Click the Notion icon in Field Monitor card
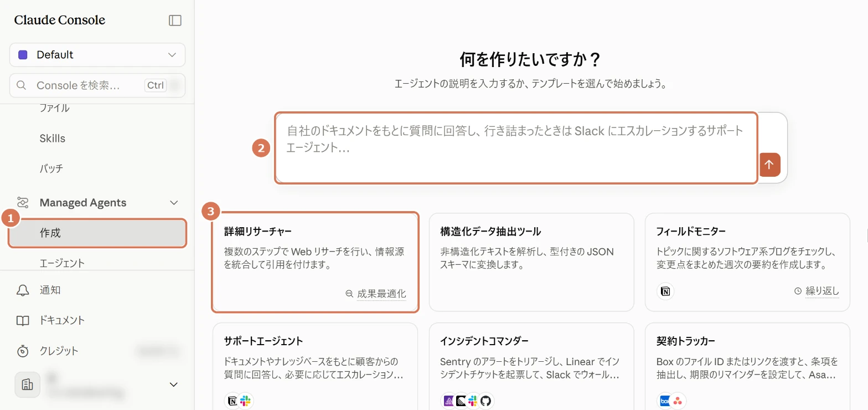Image resolution: width=868 pixels, height=410 pixels. point(665,291)
